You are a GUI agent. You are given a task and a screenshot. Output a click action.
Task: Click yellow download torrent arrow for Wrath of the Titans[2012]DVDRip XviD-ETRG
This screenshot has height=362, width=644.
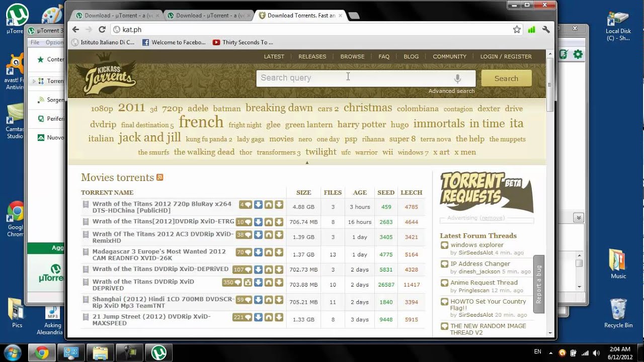[279, 222]
